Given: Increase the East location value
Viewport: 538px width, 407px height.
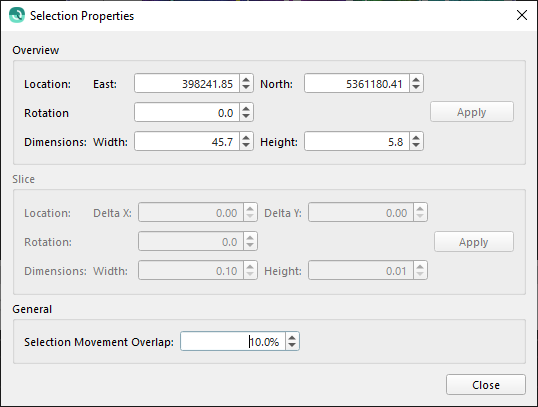Looking at the screenshot, I should click(x=246, y=79).
